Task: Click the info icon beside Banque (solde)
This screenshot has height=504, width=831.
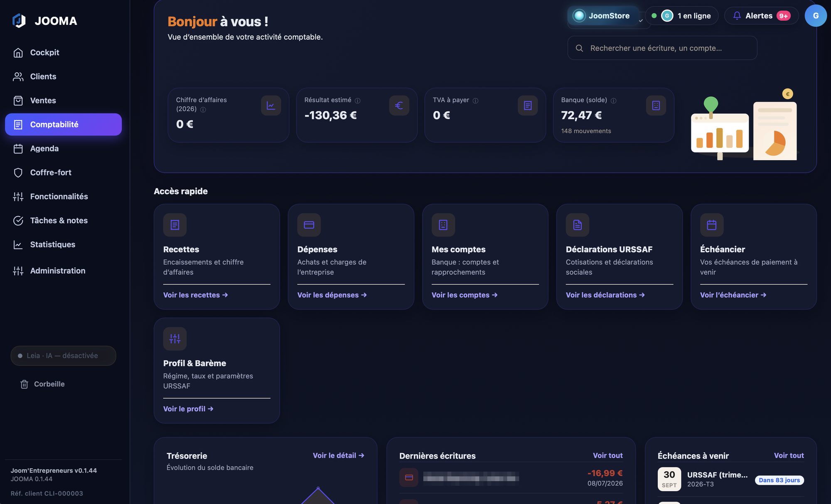Action: point(613,100)
